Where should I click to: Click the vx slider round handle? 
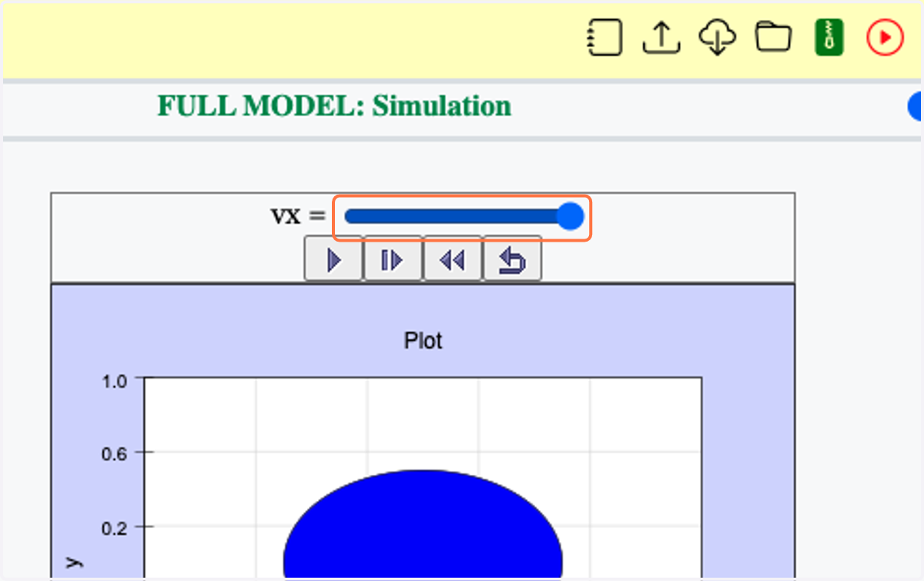[x=570, y=216]
